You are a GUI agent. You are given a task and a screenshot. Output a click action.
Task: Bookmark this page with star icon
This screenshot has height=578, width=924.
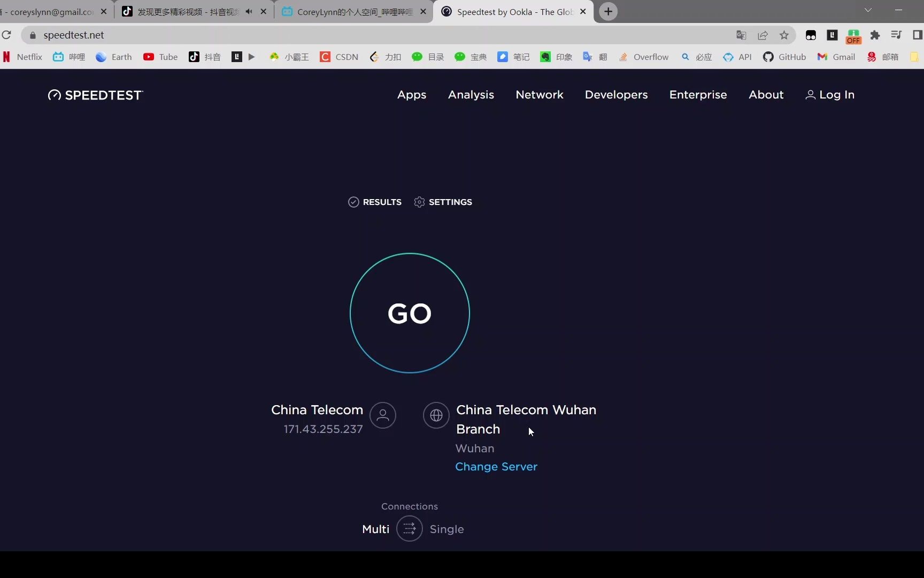point(784,35)
